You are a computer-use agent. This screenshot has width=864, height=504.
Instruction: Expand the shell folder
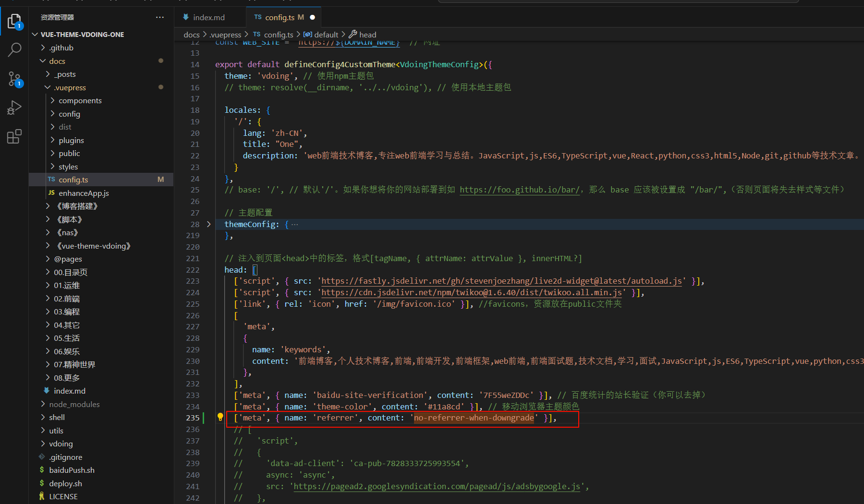point(43,417)
